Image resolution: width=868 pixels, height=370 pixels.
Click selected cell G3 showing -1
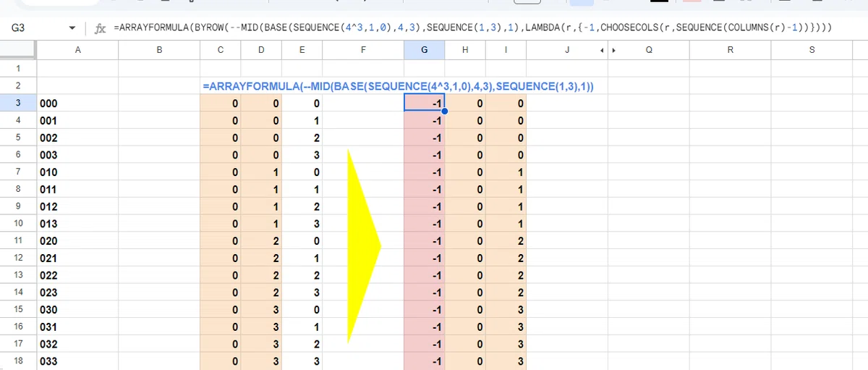point(424,104)
